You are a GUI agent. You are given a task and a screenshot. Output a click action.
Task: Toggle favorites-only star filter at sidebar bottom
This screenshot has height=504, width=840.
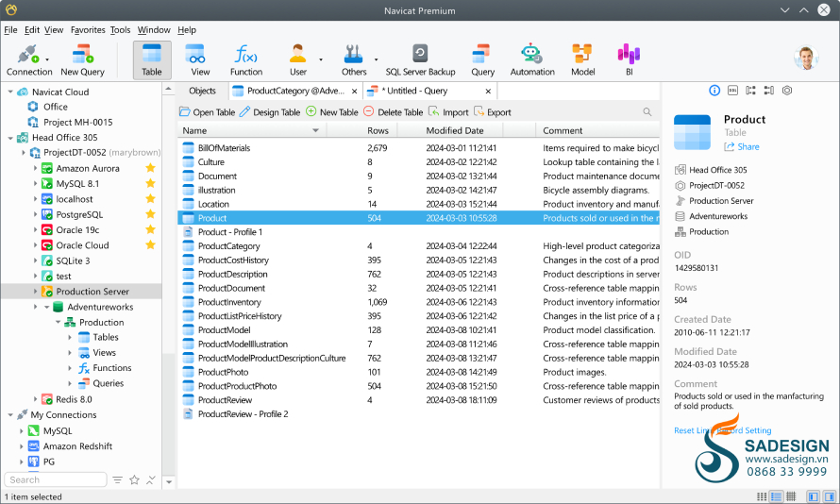click(x=134, y=479)
